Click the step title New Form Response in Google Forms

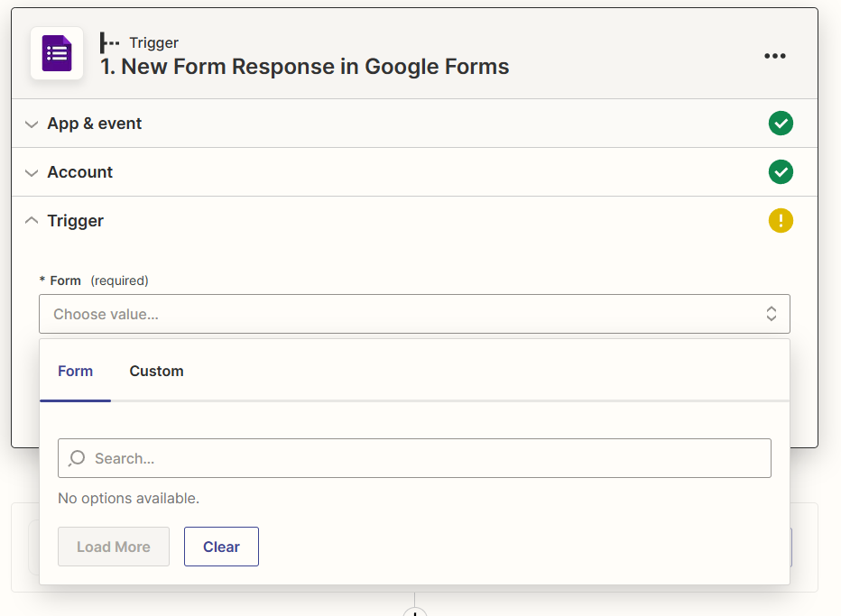305,67
